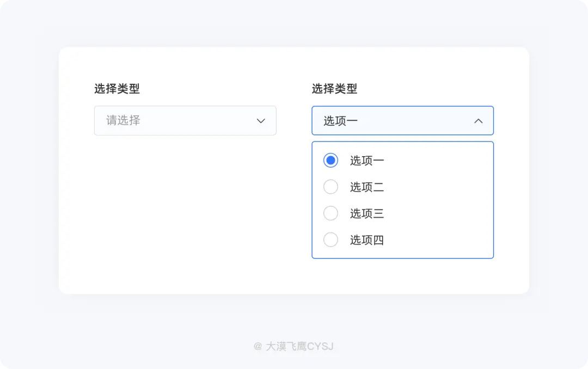This screenshot has height=369, width=588.
Task: Click the 选择类型 label above the 选项一 select box
Action: coord(334,89)
